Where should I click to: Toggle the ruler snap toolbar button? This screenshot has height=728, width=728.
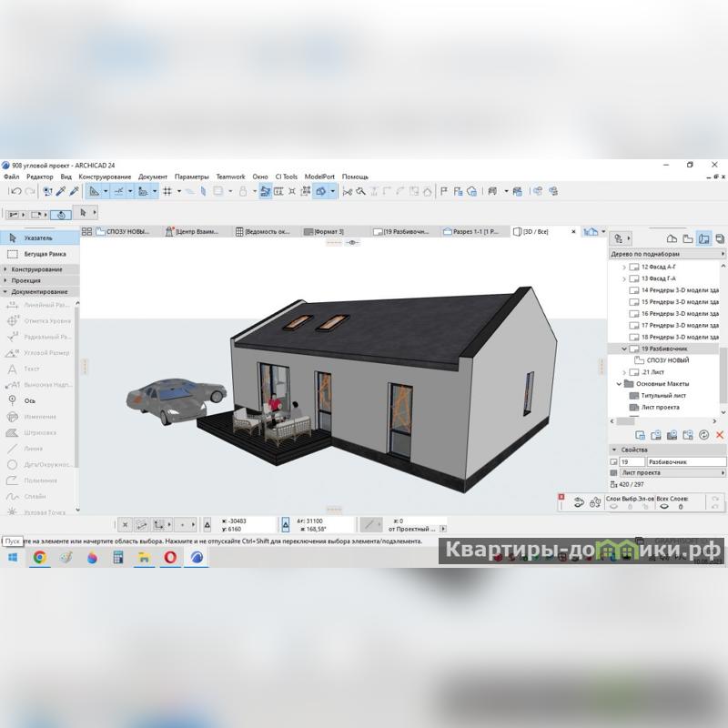(x=94, y=191)
